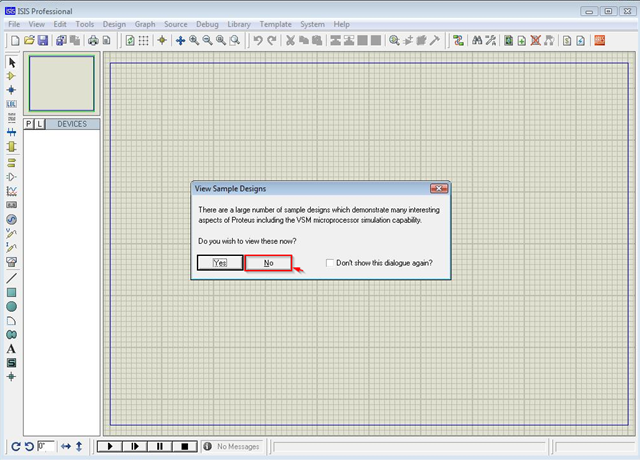Screen dimensions: 640x460
Task: Select the 2D line drawing tool
Action: point(11,278)
